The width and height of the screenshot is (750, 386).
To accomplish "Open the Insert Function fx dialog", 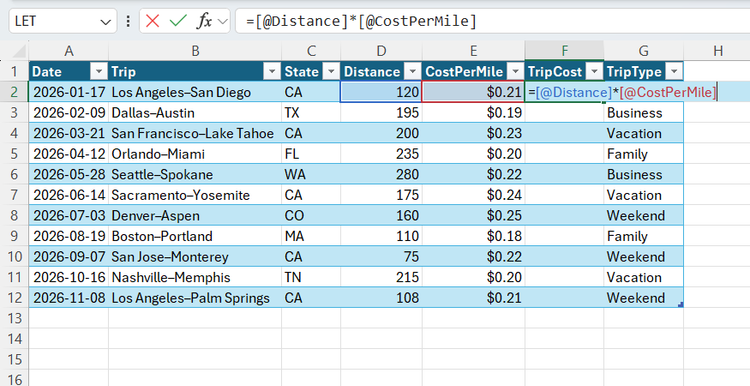I will tap(205, 21).
